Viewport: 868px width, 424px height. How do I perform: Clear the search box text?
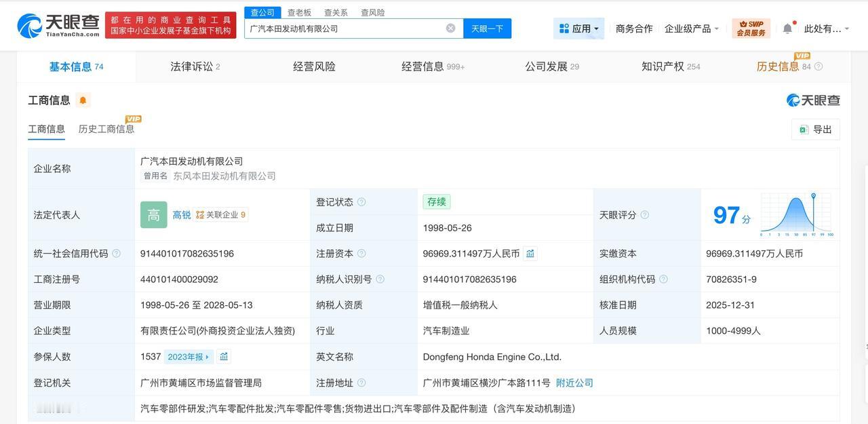(x=450, y=28)
